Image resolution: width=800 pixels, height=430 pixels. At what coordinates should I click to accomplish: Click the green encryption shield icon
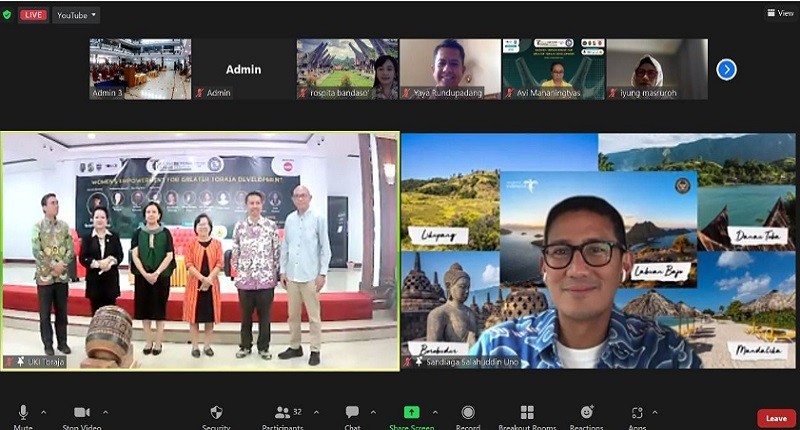tap(7, 15)
